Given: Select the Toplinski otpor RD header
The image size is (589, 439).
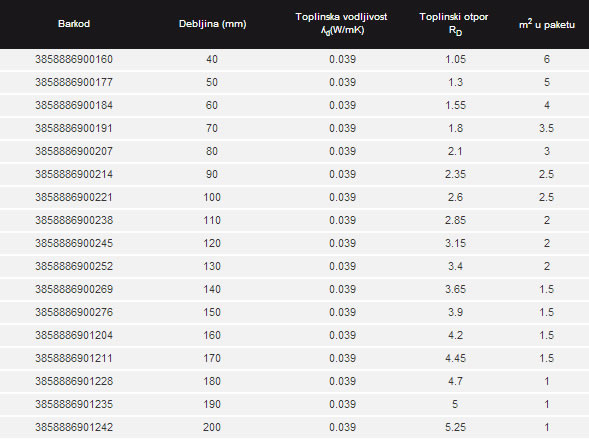Looking at the screenshot, I should 454,23.
